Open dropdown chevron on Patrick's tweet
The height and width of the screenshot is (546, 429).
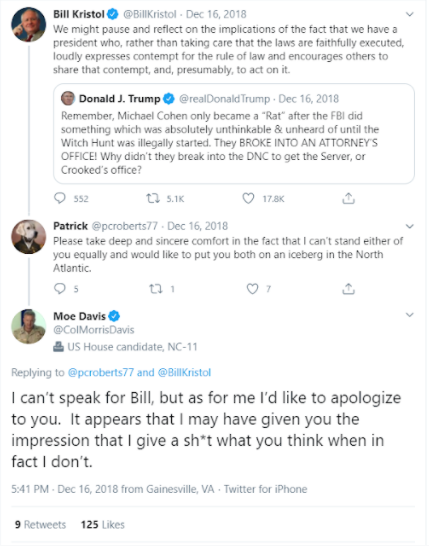point(410,226)
